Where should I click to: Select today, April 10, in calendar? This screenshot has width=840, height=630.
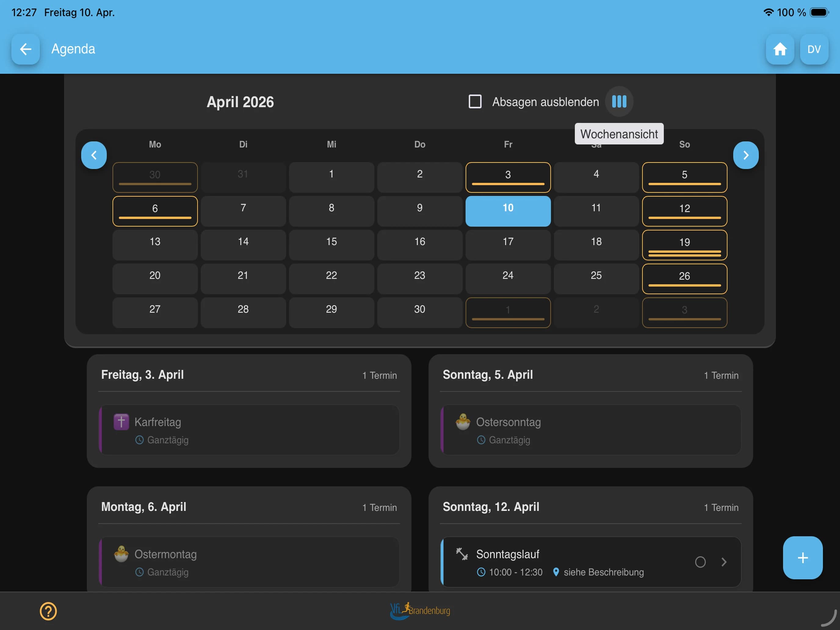click(508, 211)
